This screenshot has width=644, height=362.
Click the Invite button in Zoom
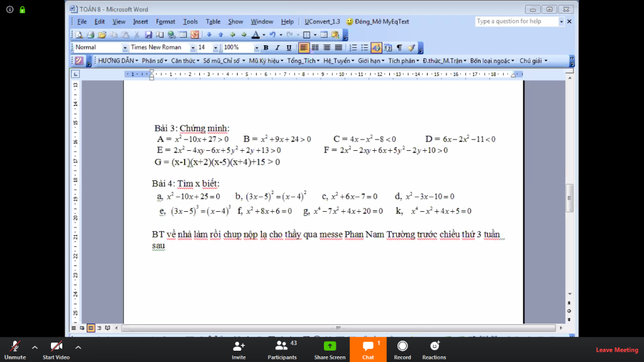(x=238, y=350)
